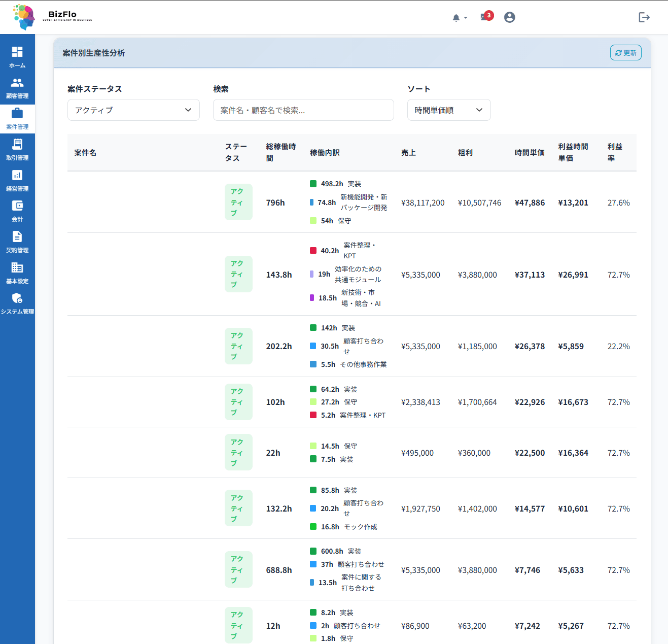Select 案件管理 sidebar menu item

point(17,119)
